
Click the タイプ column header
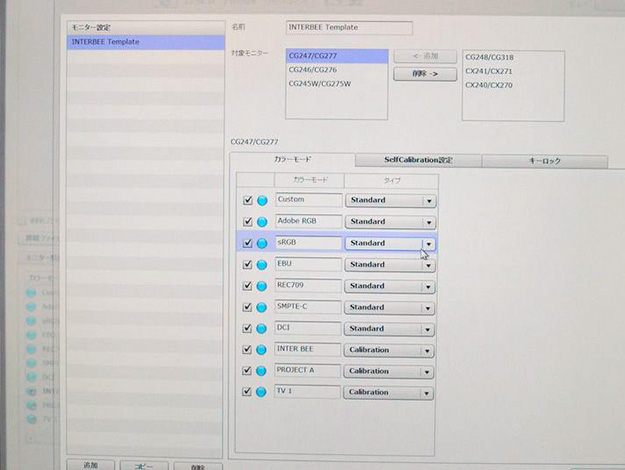pyautogui.click(x=392, y=181)
